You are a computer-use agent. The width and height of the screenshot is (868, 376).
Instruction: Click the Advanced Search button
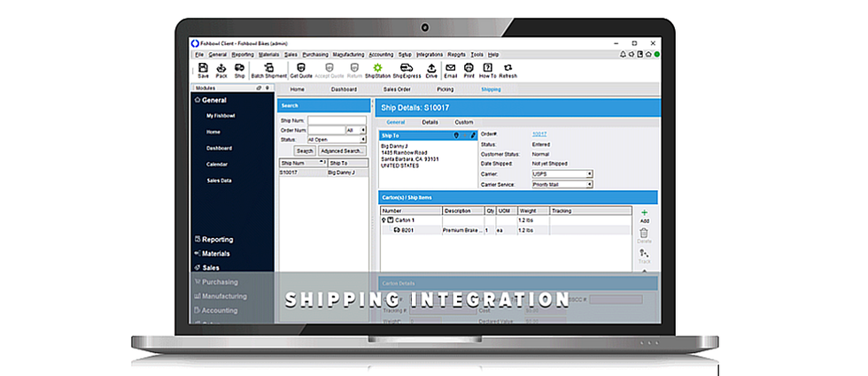click(342, 151)
